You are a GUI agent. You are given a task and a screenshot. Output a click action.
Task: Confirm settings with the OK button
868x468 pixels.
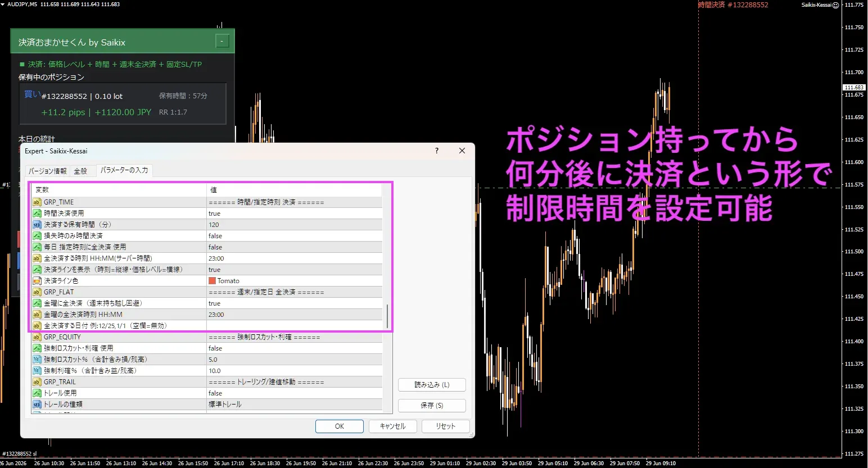340,426
